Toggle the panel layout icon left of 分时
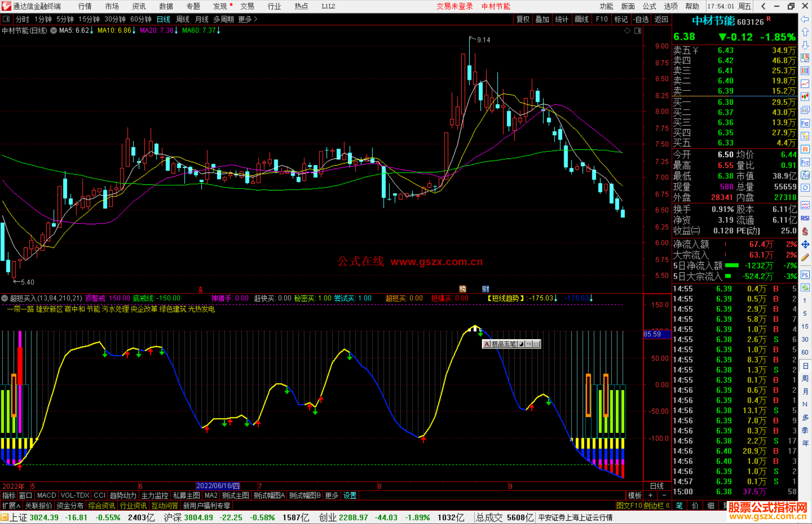Viewport: 812px width, 524px height. [x=6, y=19]
